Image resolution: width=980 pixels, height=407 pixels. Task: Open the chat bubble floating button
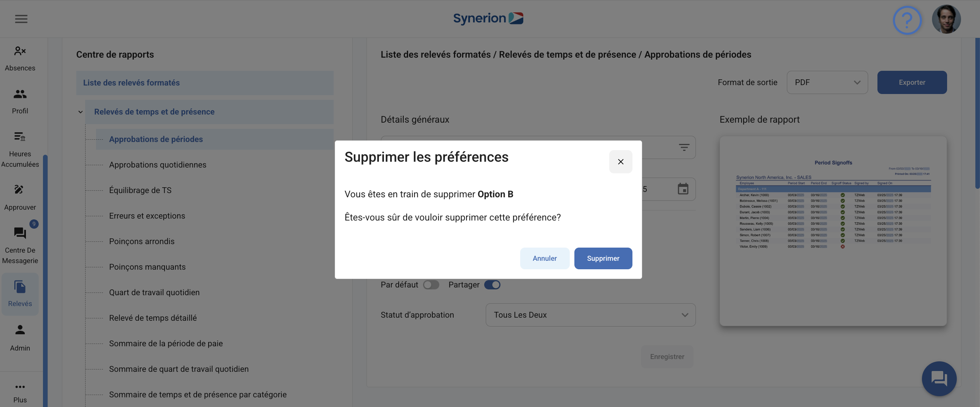coord(939,378)
